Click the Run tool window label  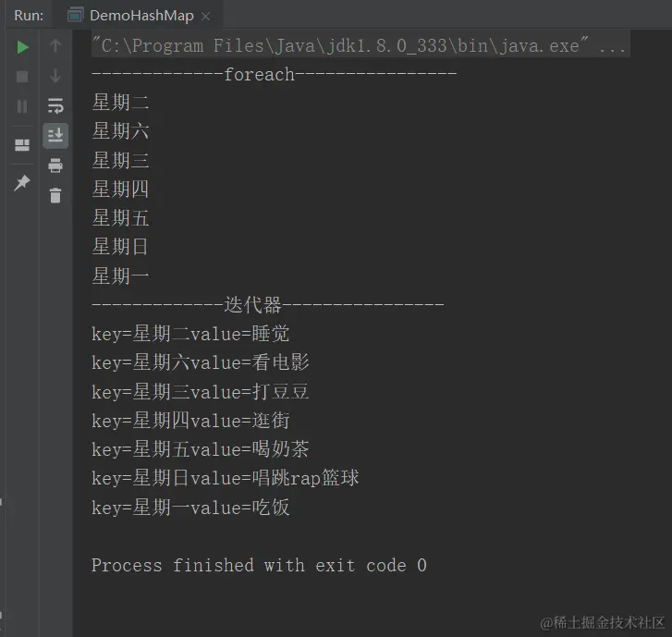29,16
